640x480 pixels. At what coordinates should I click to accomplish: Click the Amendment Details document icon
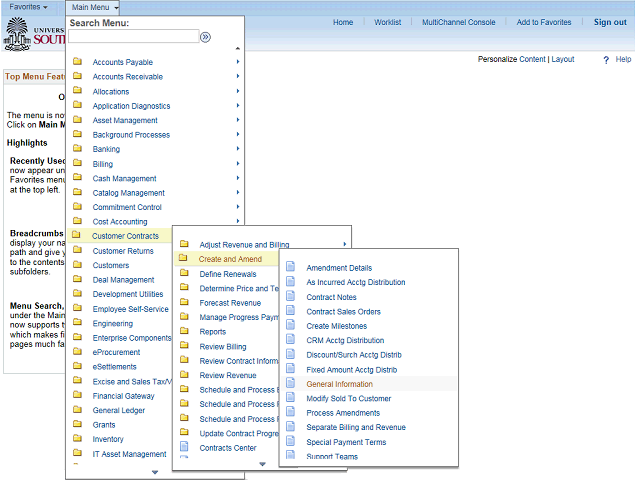coord(291,267)
